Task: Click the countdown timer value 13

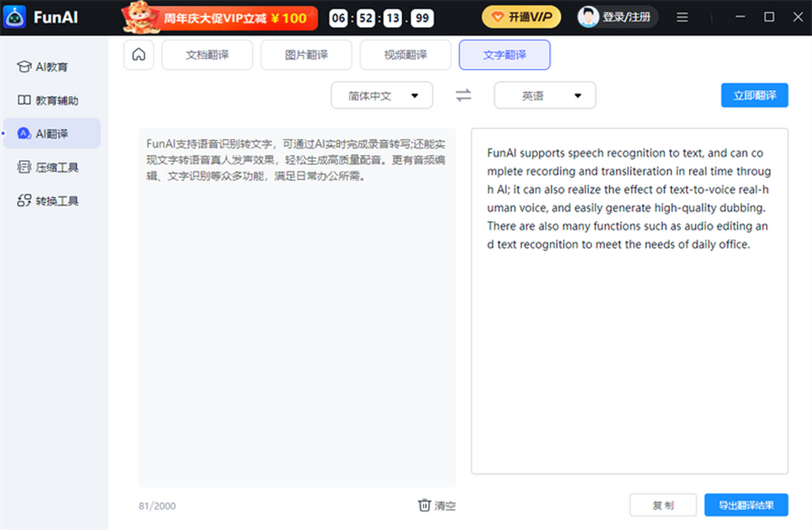Action: click(392, 18)
